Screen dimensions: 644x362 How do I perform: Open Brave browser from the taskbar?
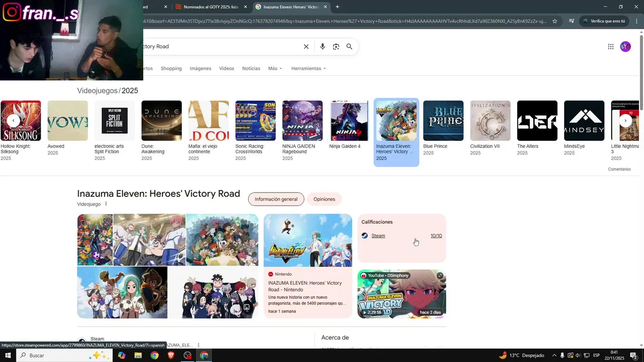pos(171,355)
